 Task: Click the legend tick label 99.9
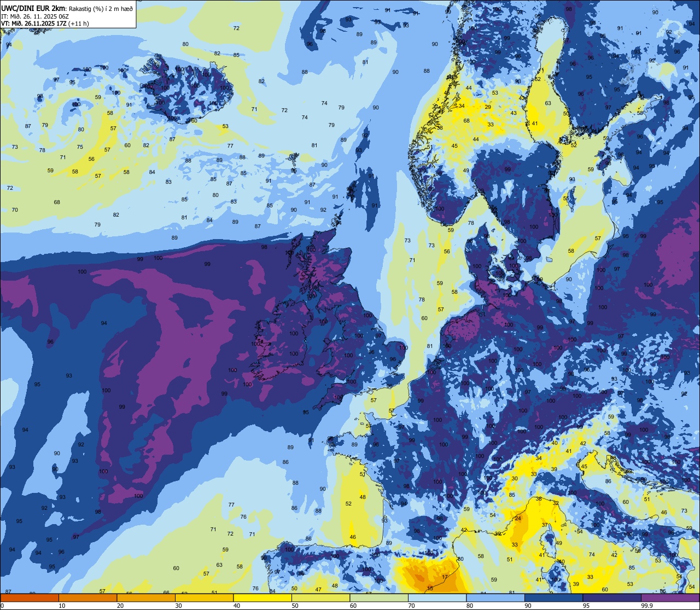[647, 606]
